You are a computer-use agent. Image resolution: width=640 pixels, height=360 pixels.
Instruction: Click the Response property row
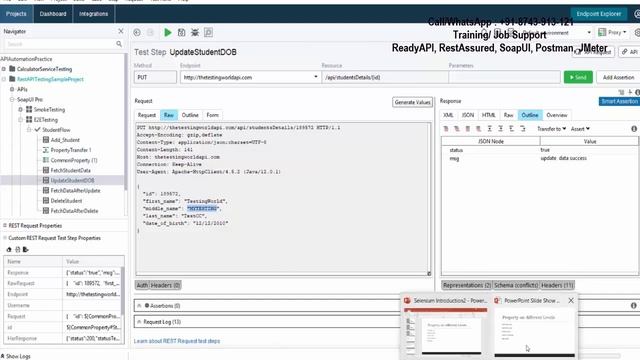point(63,272)
